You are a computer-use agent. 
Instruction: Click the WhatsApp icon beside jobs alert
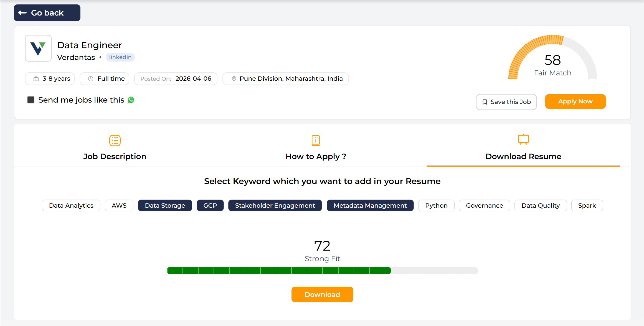point(131,100)
